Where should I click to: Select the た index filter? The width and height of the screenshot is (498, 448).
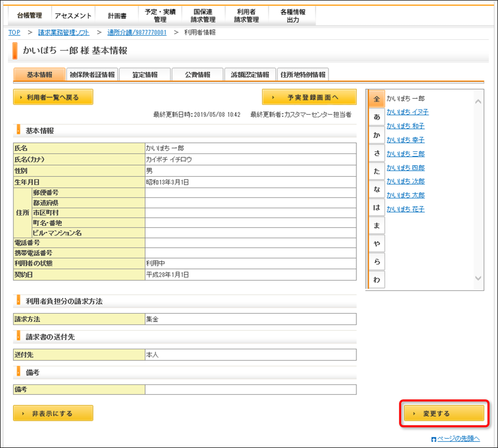377,171
